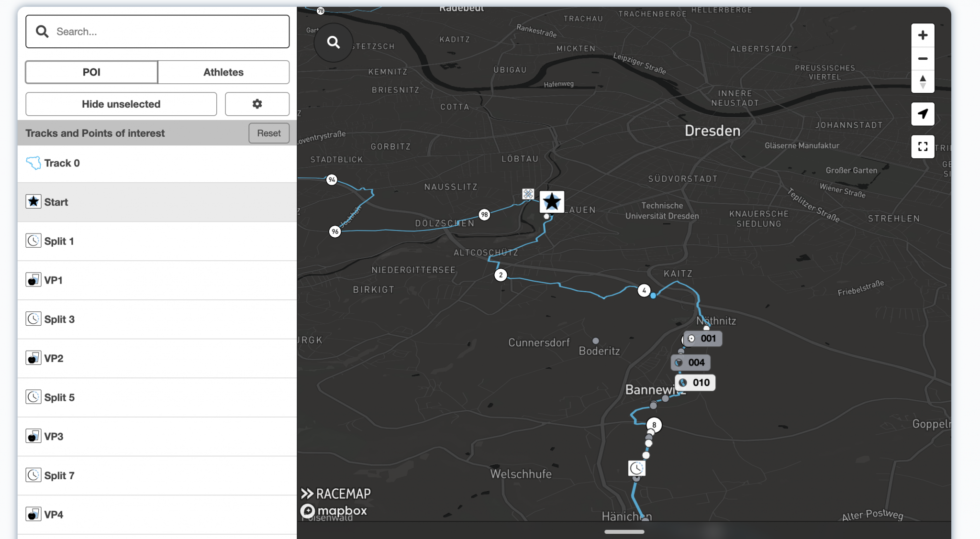
Task: Switch to the Athletes tab
Action: pos(223,72)
